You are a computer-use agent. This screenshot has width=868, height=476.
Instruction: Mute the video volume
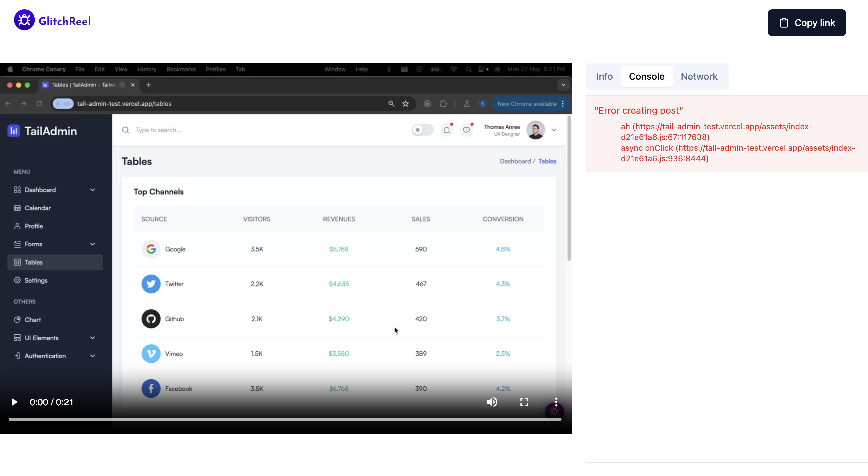[492, 402]
